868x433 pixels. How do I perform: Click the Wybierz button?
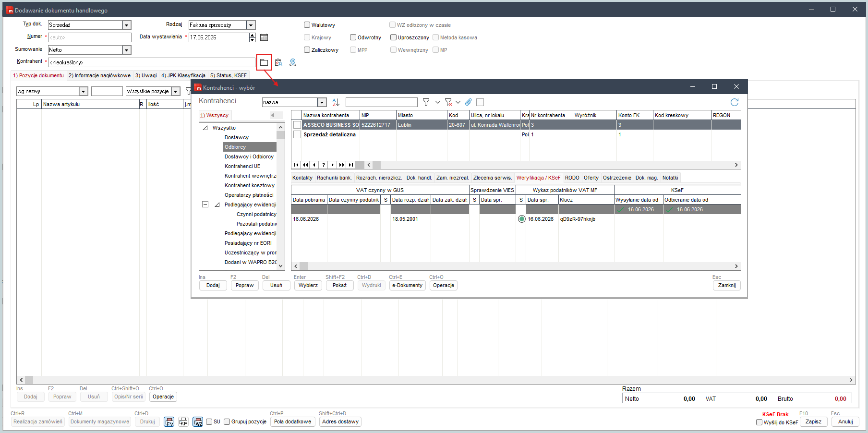coord(308,285)
